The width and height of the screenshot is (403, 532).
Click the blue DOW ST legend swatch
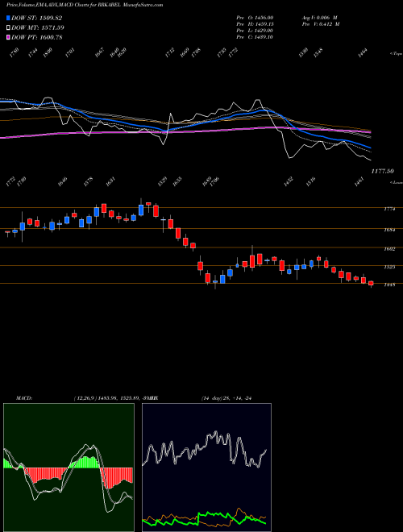(x=8, y=18)
